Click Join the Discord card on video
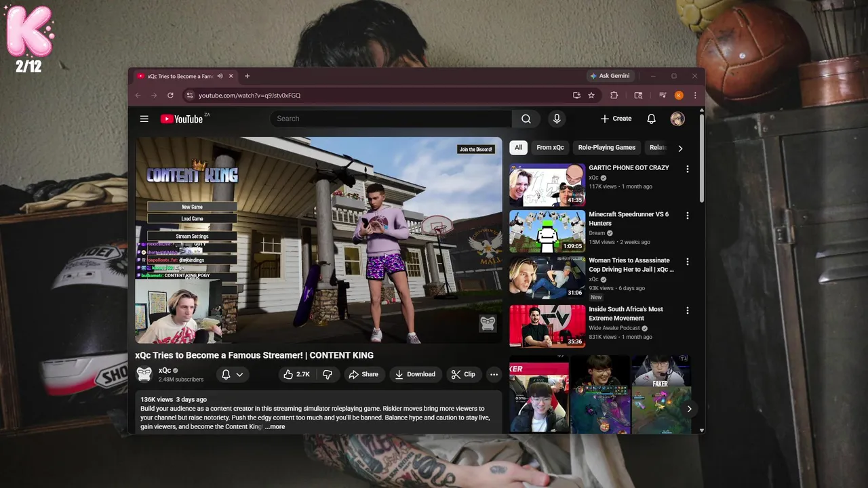 (x=476, y=149)
